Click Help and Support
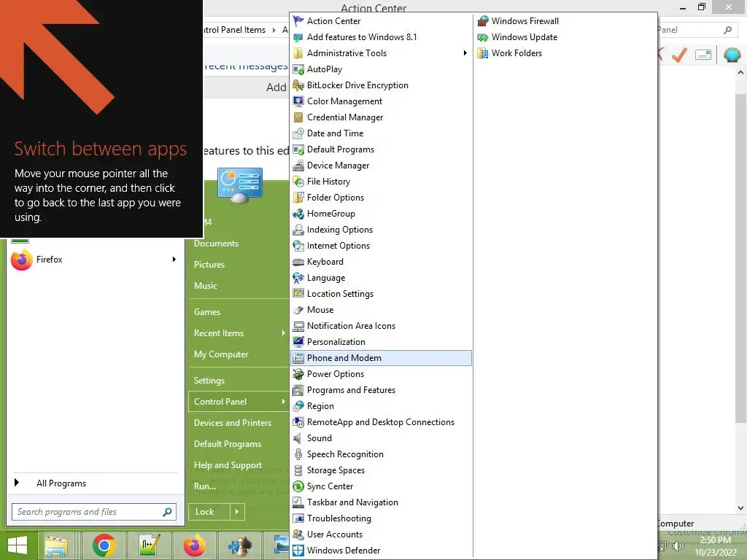The height and width of the screenshot is (560, 747). point(228,465)
